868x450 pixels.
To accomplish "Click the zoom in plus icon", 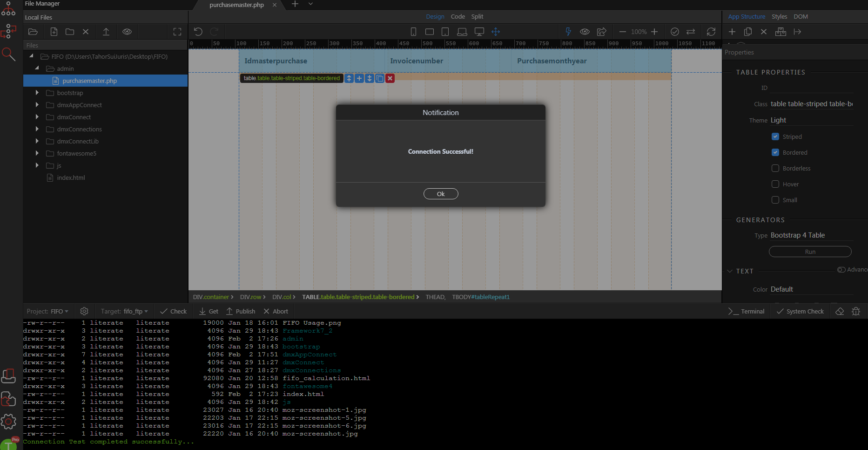I will click(654, 32).
